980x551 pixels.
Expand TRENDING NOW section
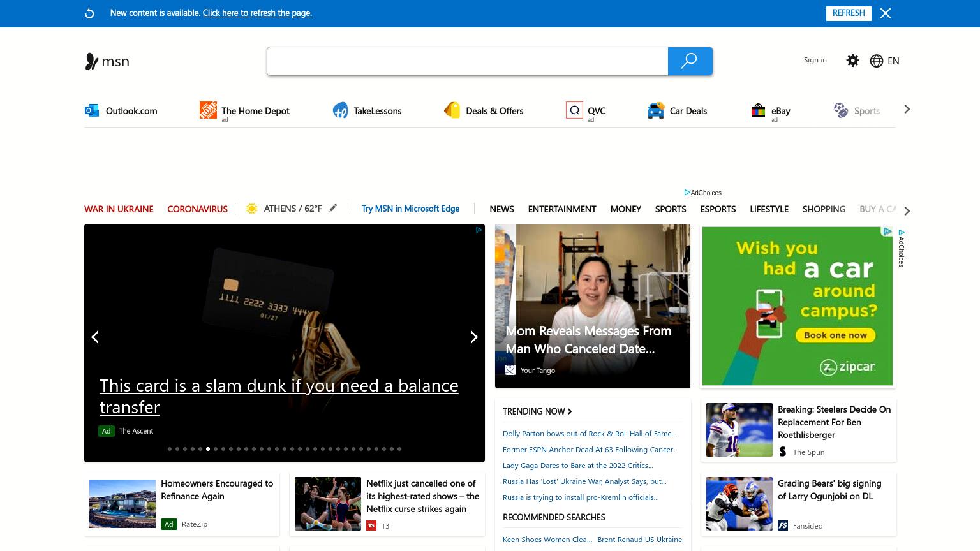click(537, 411)
